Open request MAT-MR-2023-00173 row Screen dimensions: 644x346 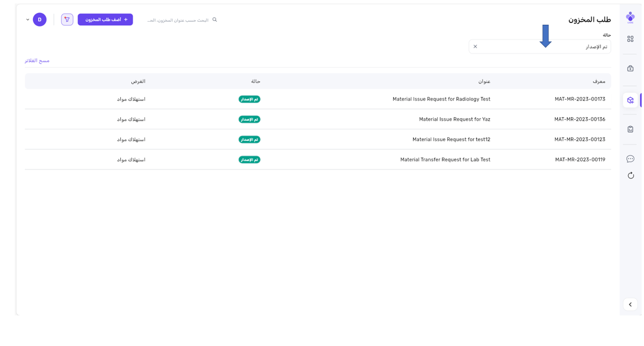(579, 99)
